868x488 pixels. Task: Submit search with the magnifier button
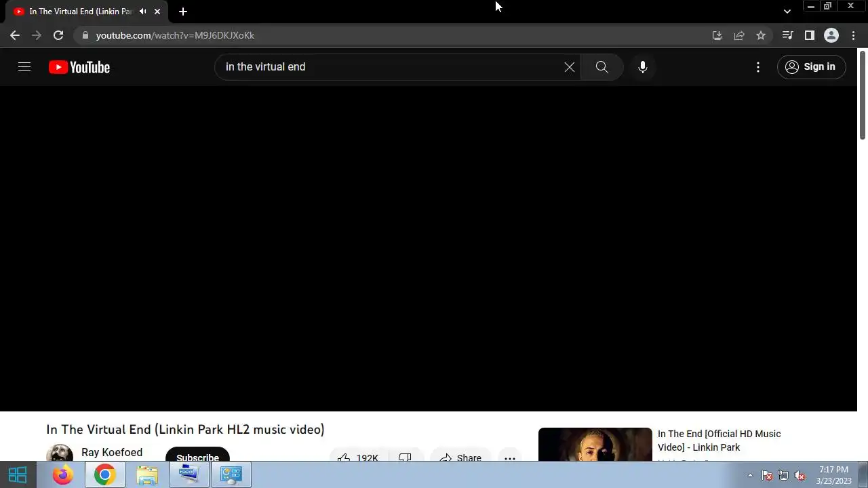[x=601, y=66]
